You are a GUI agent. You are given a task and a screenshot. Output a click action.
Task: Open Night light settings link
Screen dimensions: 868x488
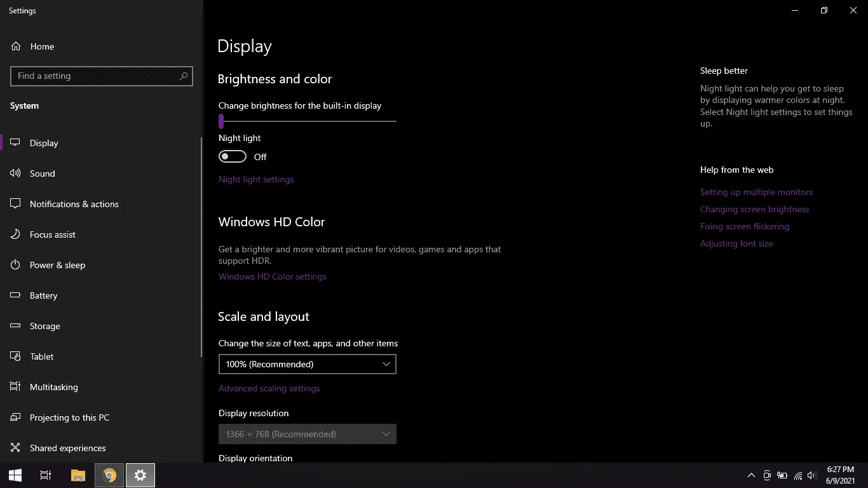[x=256, y=179]
